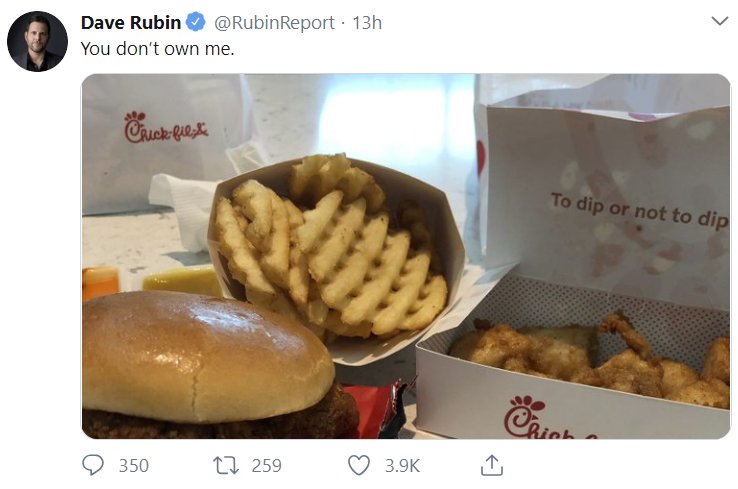Click 'To dip or not to dip' box text
This screenshot has width=738, height=489.
(x=639, y=210)
